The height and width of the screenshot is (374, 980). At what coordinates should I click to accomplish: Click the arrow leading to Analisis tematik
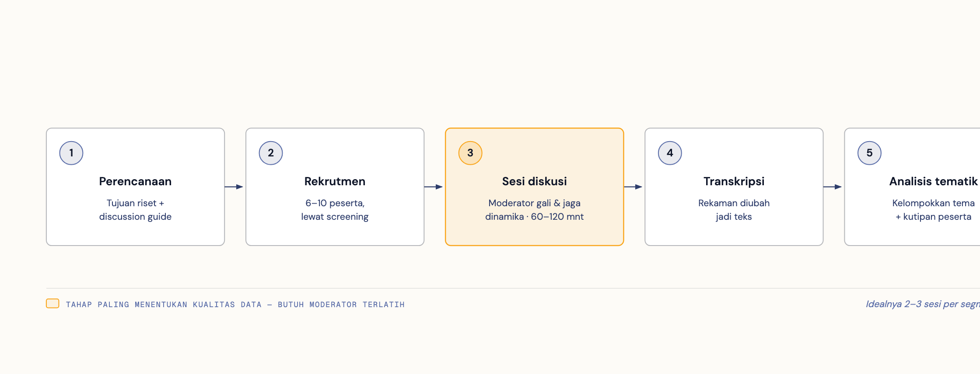(x=833, y=187)
